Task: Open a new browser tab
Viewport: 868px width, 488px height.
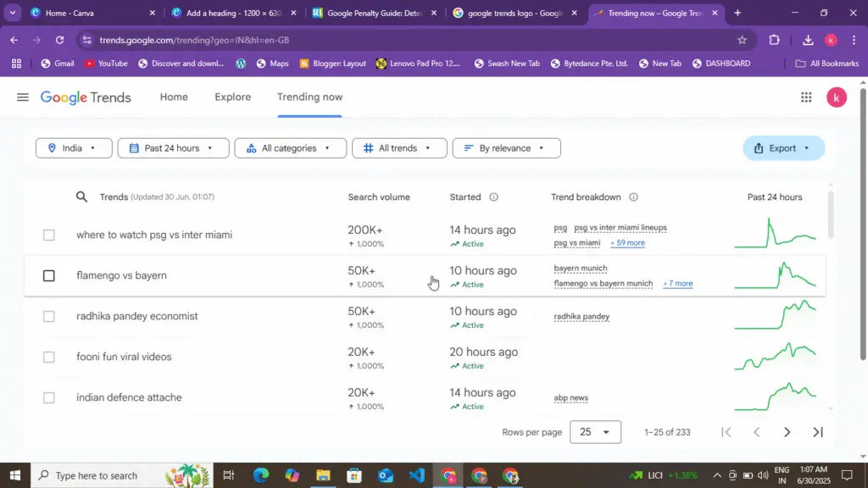Action: coord(737,13)
